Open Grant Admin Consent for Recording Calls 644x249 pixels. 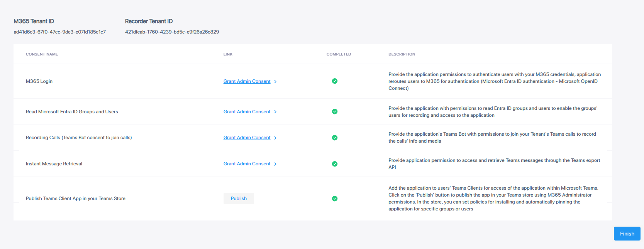tap(247, 138)
